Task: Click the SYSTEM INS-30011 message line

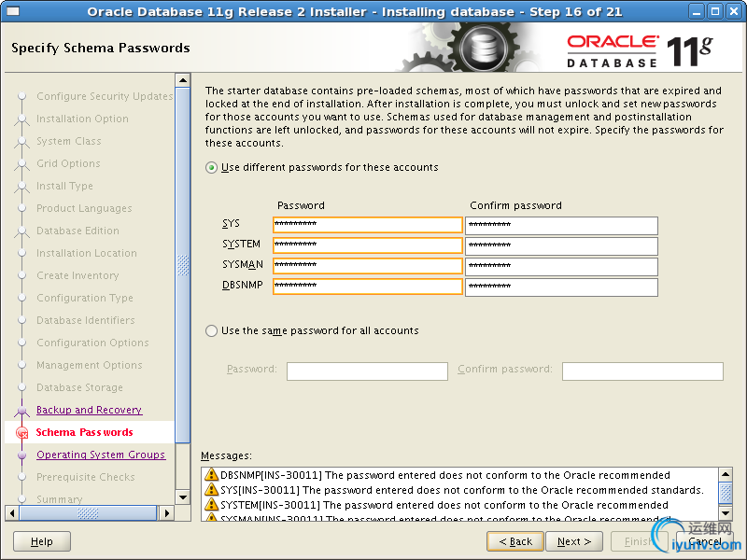Action: point(444,505)
